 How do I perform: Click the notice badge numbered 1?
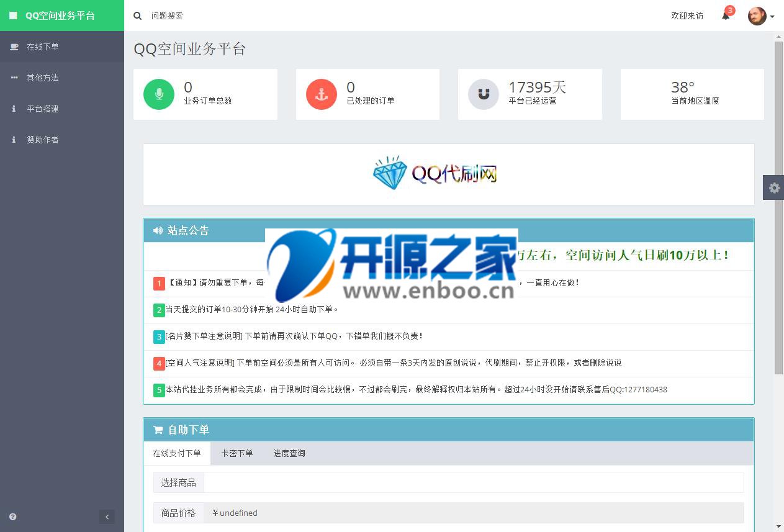tap(159, 283)
